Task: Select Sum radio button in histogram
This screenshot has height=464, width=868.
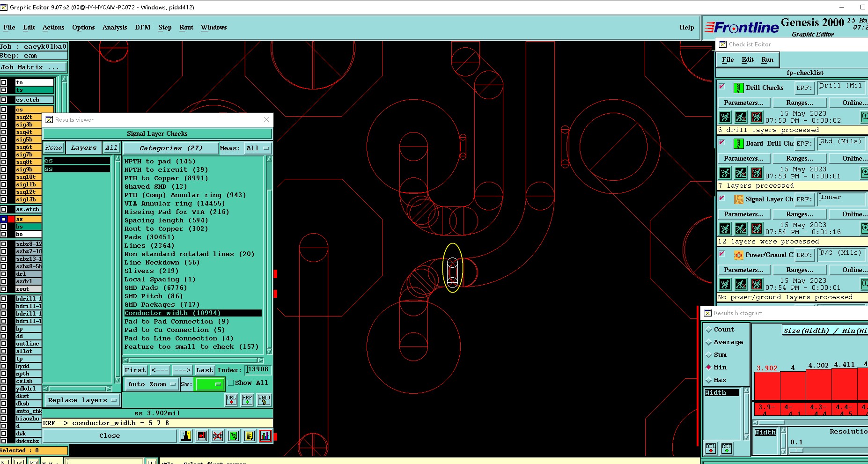Action: [x=709, y=355]
